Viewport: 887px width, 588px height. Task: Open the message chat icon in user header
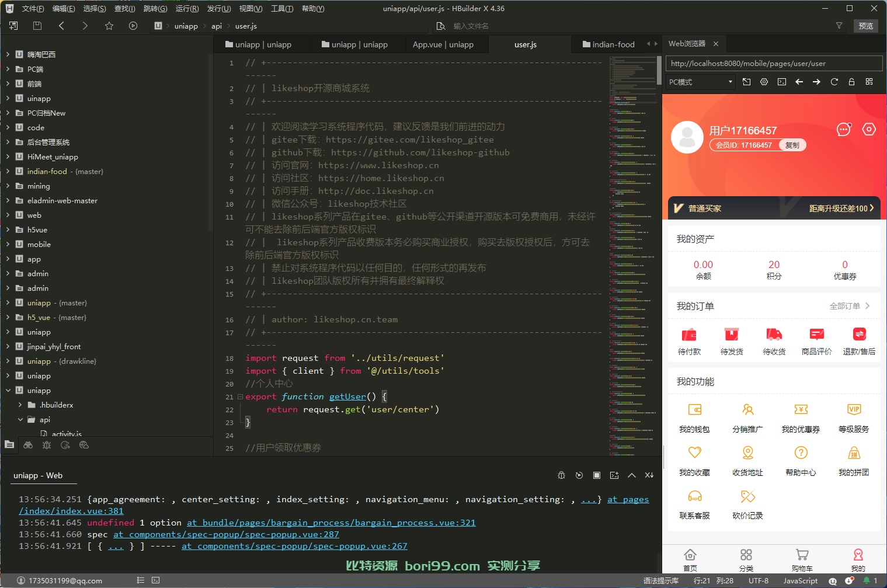844,130
